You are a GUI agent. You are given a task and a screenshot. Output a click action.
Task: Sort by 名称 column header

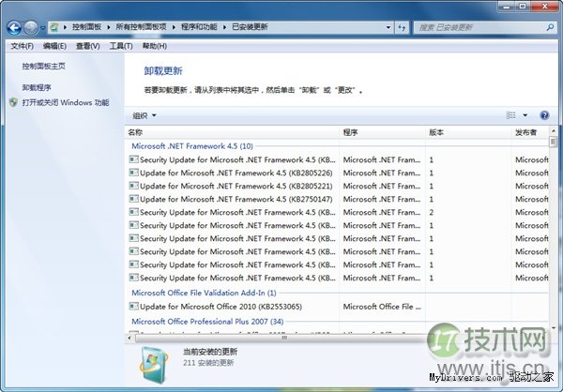[x=232, y=132]
